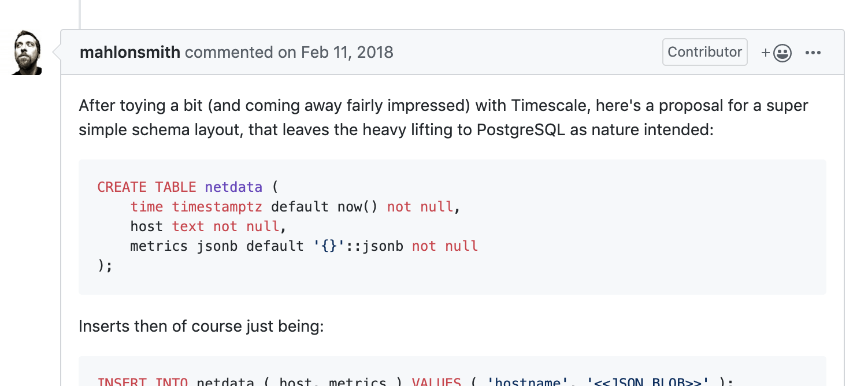The width and height of the screenshot is (868, 386).
Task: Click the VALUES keyword in the insert statement
Action: [x=436, y=382]
